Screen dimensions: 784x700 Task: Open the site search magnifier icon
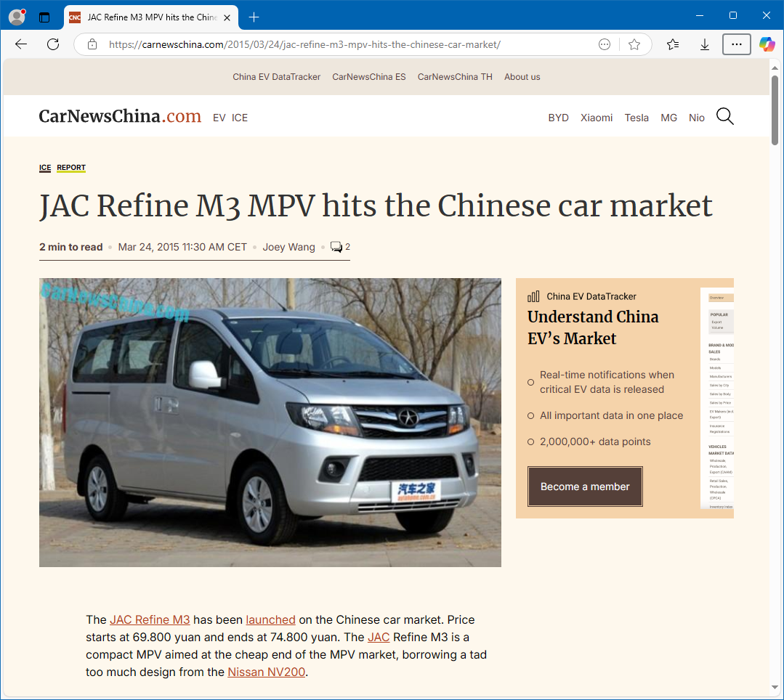click(x=724, y=116)
